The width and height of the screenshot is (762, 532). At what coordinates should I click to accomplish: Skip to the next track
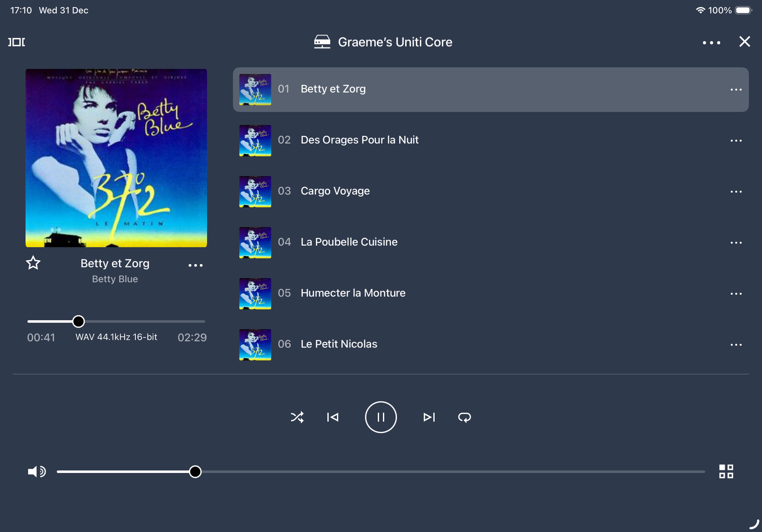[429, 417]
